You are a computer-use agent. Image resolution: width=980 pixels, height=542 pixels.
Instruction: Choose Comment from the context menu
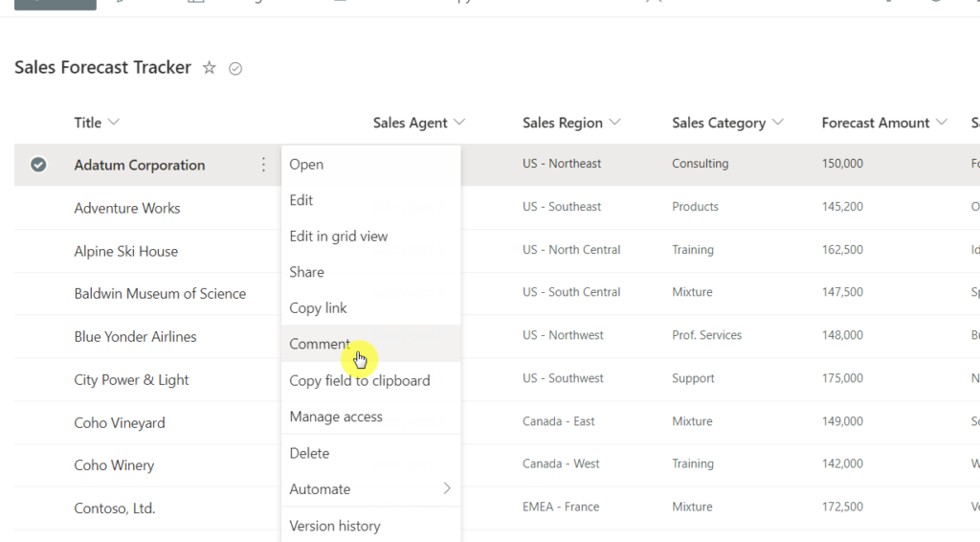coord(371,344)
